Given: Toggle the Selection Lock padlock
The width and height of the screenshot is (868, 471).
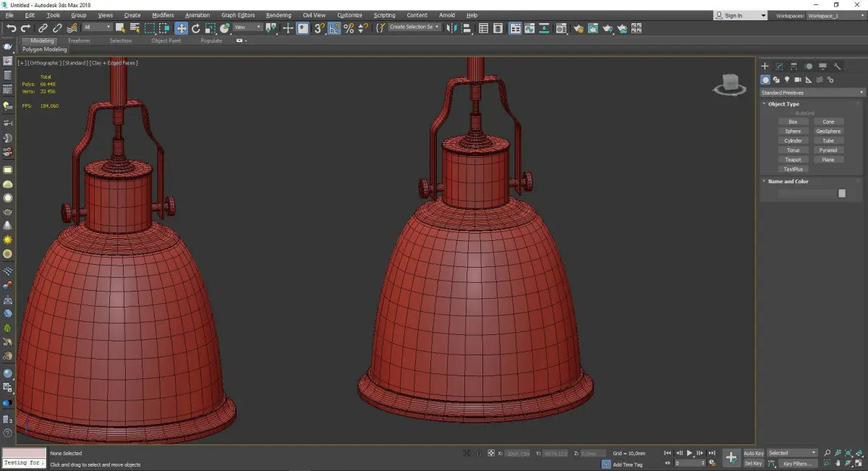Looking at the screenshot, I should (x=479, y=453).
